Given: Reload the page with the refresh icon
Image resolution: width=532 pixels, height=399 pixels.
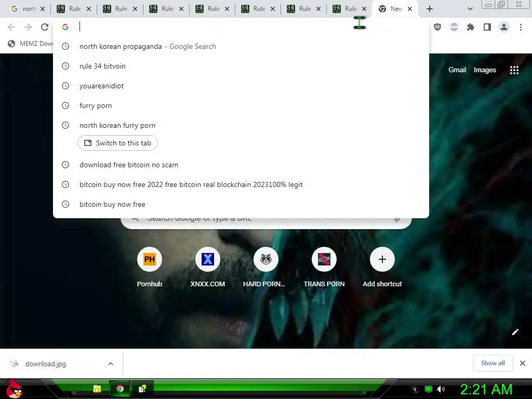Looking at the screenshot, I should 45,27.
